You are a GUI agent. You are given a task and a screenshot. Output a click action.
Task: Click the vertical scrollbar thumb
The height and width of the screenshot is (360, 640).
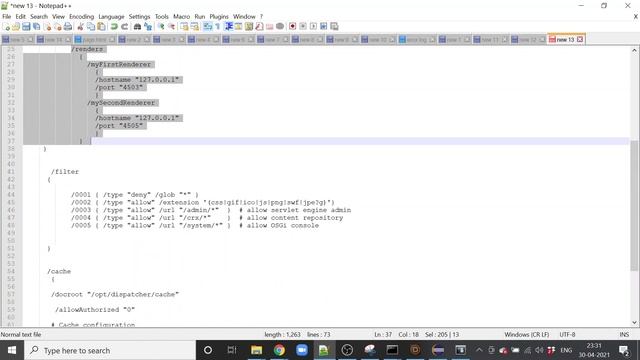coord(634,205)
